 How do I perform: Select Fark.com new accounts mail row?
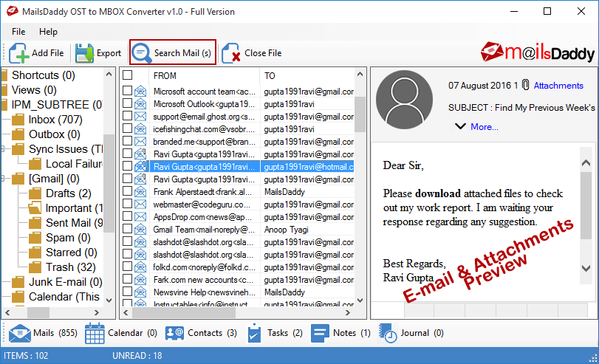(239, 280)
